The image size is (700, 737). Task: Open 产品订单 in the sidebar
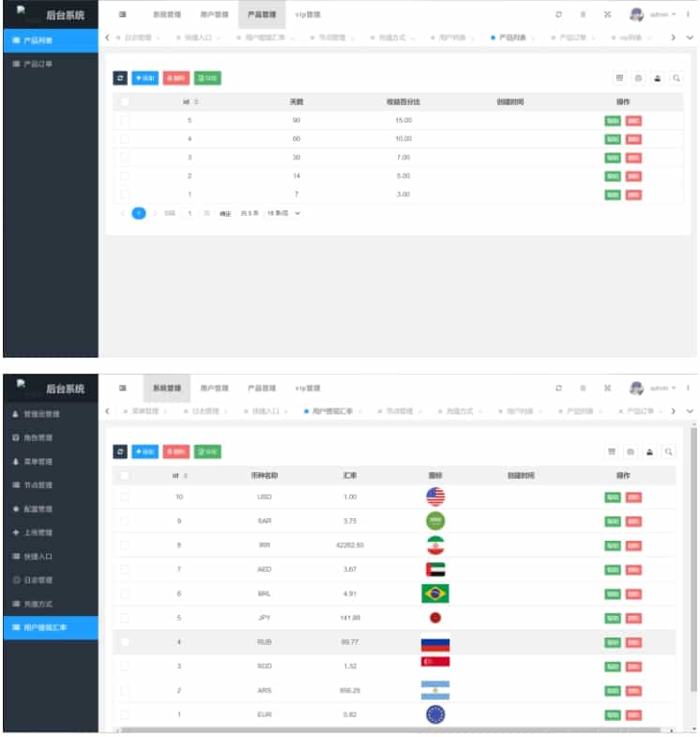coord(38,65)
